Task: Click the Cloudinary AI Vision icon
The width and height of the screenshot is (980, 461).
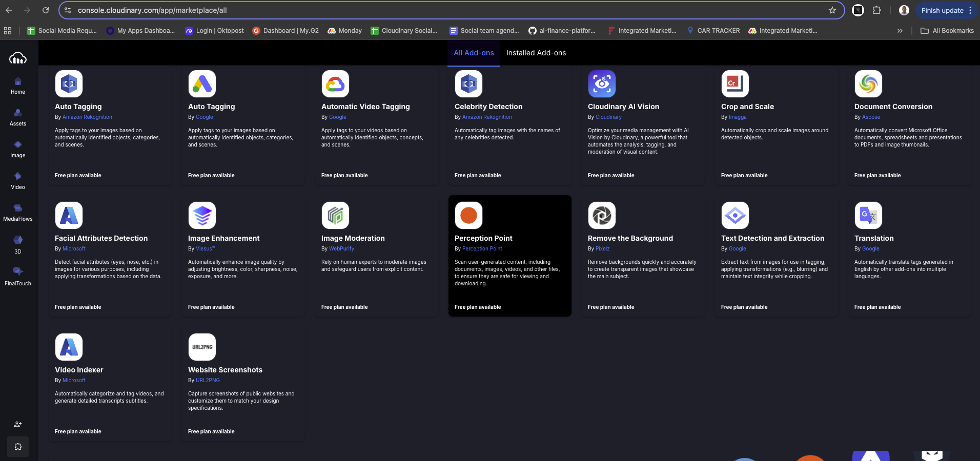Action: (x=602, y=83)
